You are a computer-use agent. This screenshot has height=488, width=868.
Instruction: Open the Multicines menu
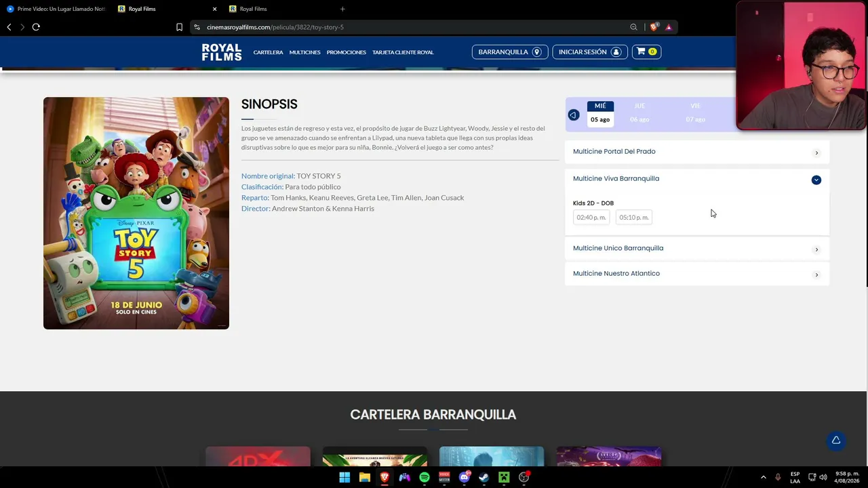[305, 52]
